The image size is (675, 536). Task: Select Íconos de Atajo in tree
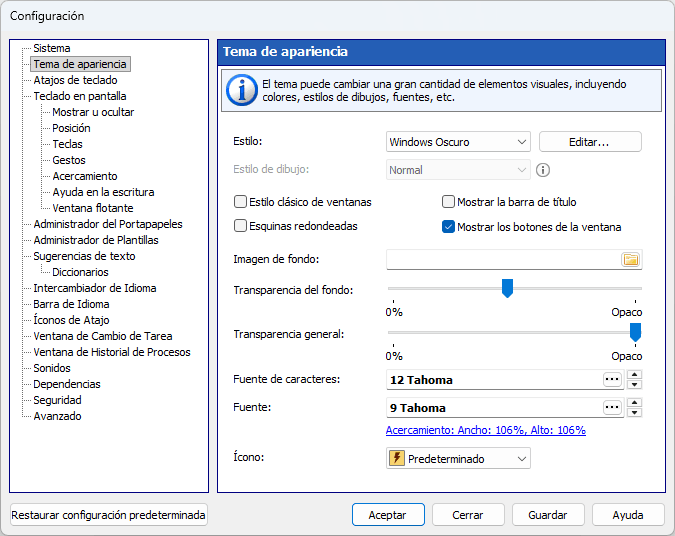click(71, 320)
